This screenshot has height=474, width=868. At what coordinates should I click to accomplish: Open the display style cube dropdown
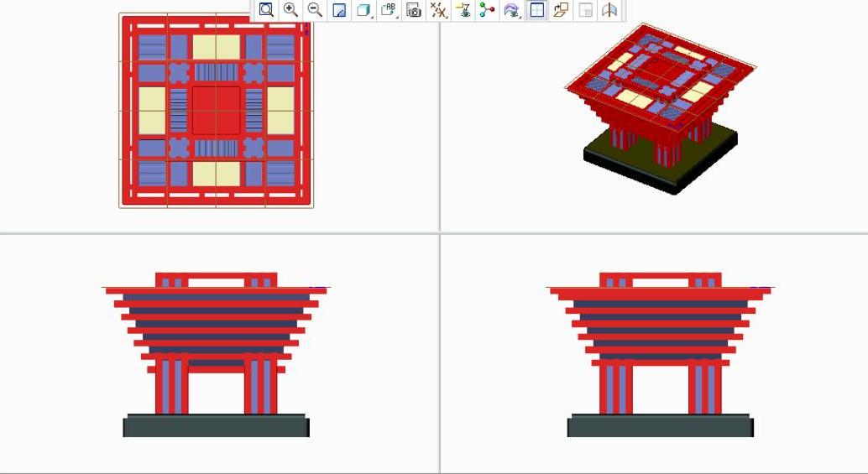coord(364,10)
